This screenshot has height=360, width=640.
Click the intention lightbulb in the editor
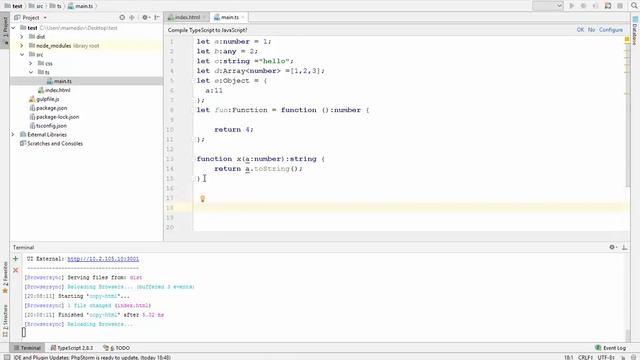[x=202, y=198]
